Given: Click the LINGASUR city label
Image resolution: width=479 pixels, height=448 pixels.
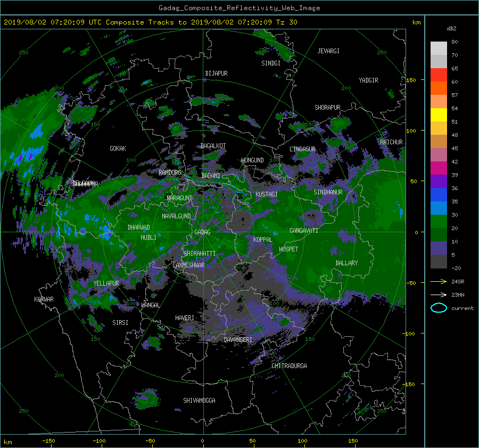Looking at the screenshot, I should pos(302,149).
